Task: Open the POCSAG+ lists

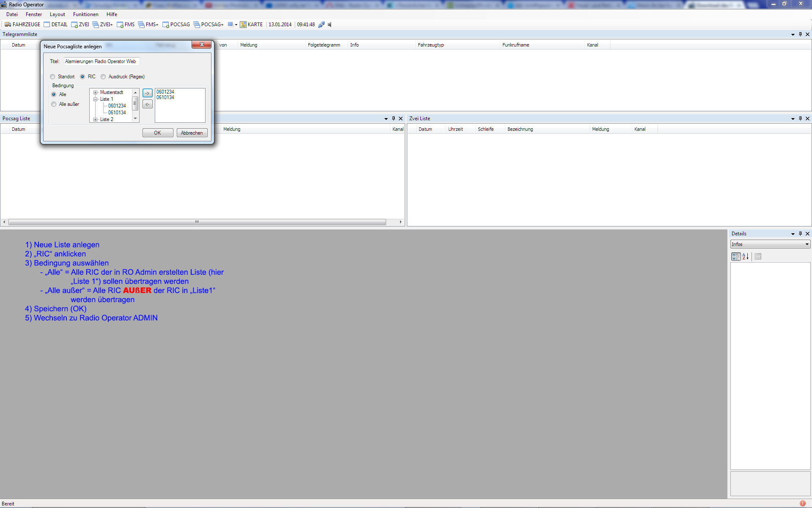Action: (x=208, y=25)
